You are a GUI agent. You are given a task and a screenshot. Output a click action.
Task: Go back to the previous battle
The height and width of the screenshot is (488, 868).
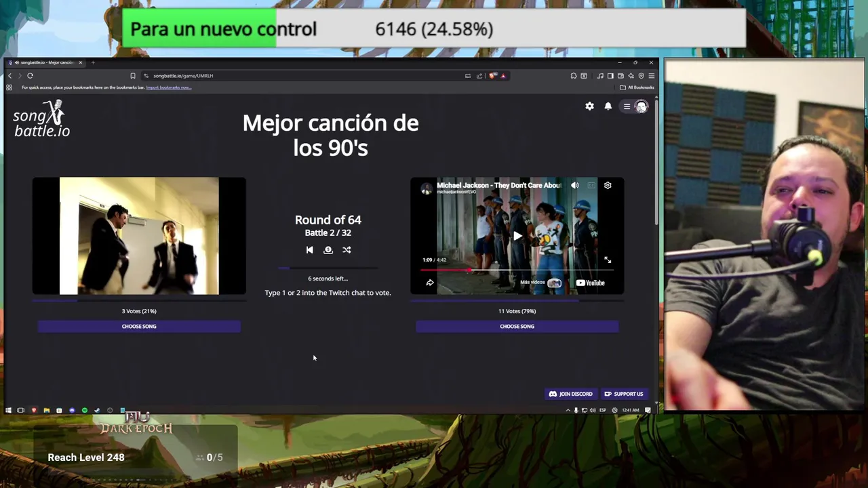[309, 250]
